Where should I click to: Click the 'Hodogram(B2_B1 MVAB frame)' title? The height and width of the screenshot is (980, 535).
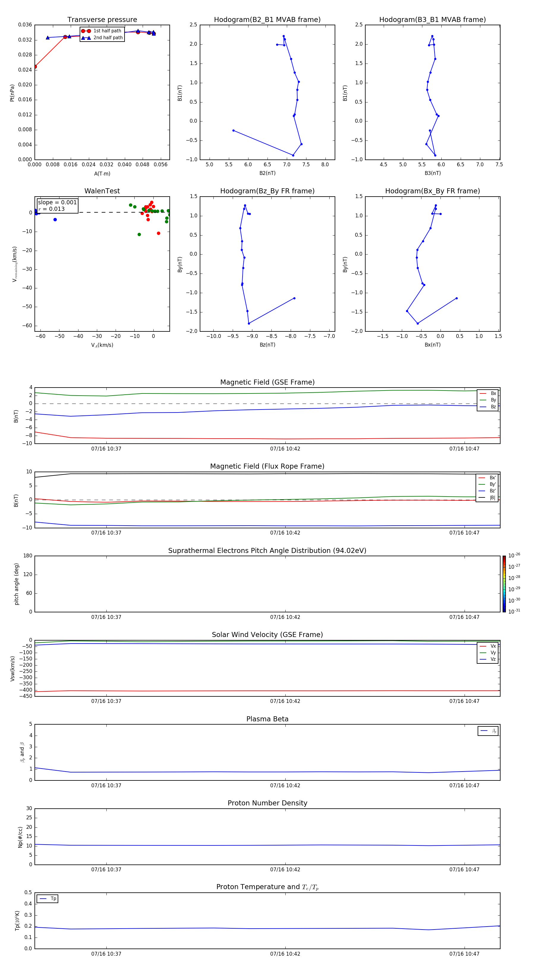(x=267, y=20)
